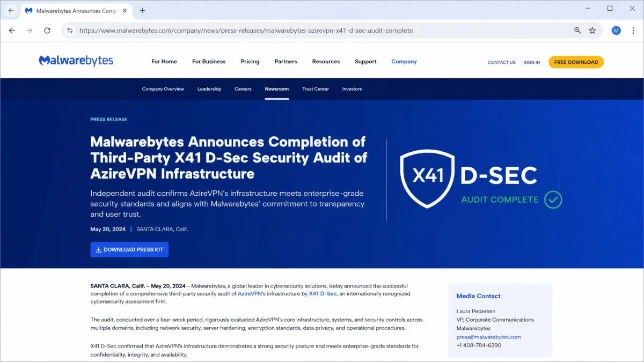Viewport: 644px width, 362px height.
Task: Click SIGN IN link
Action: (532, 62)
